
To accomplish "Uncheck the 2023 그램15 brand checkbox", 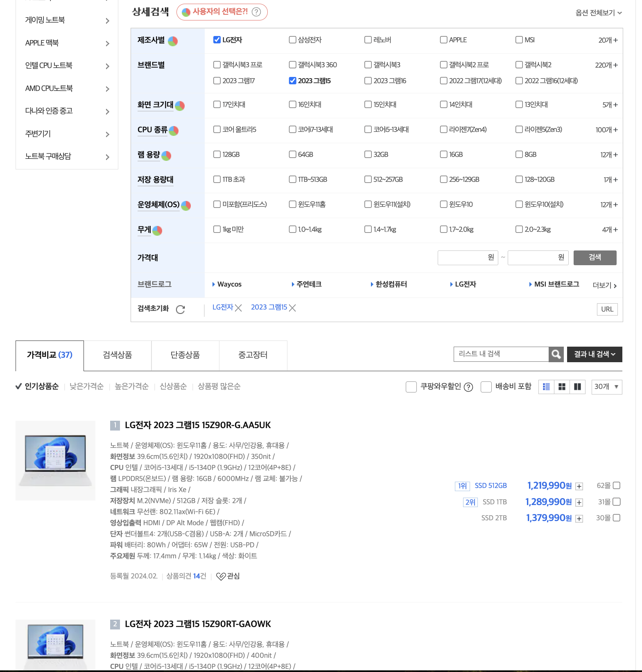I will (292, 81).
